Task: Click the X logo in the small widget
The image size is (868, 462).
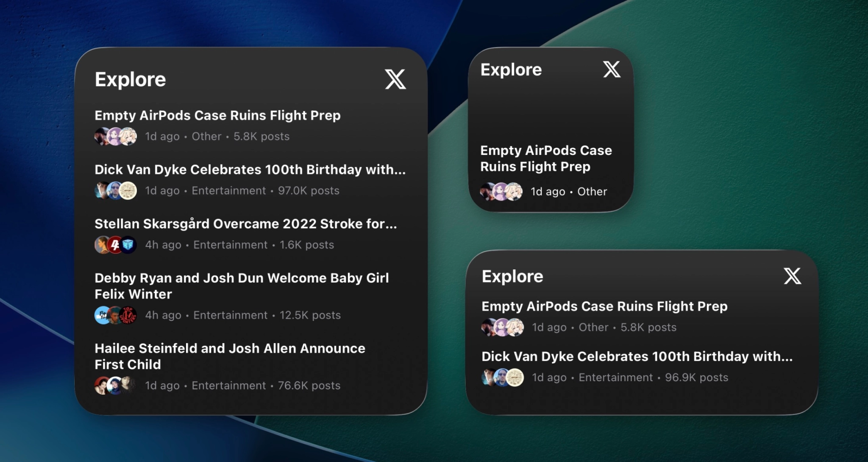Action: coord(612,69)
